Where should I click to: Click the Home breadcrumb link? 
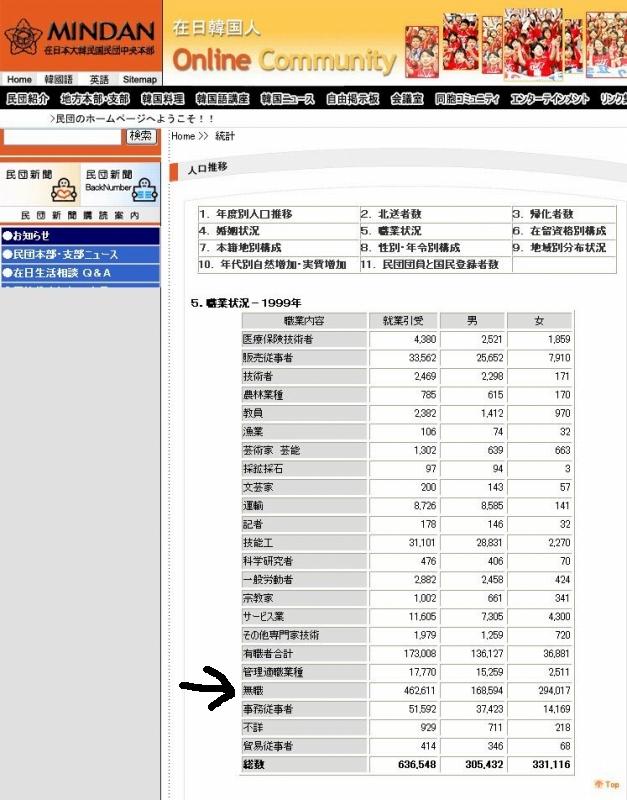click(x=183, y=136)
